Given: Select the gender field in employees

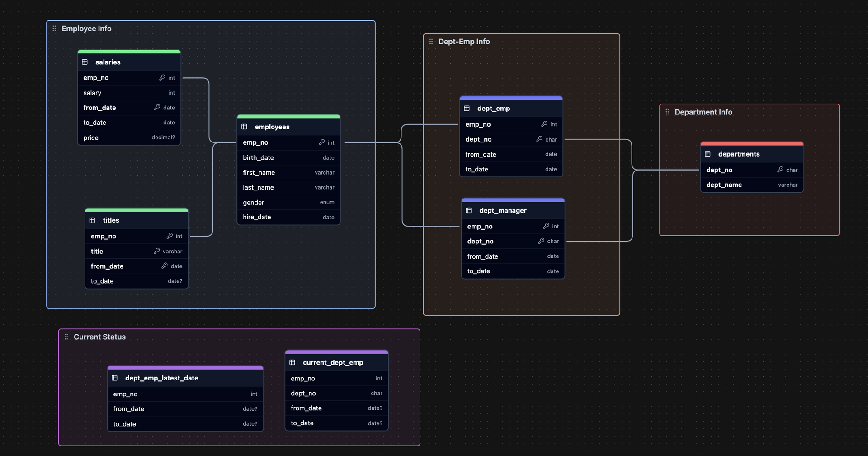Looking at the screenshot, I should pyautogui.click(x=288, y=202).
